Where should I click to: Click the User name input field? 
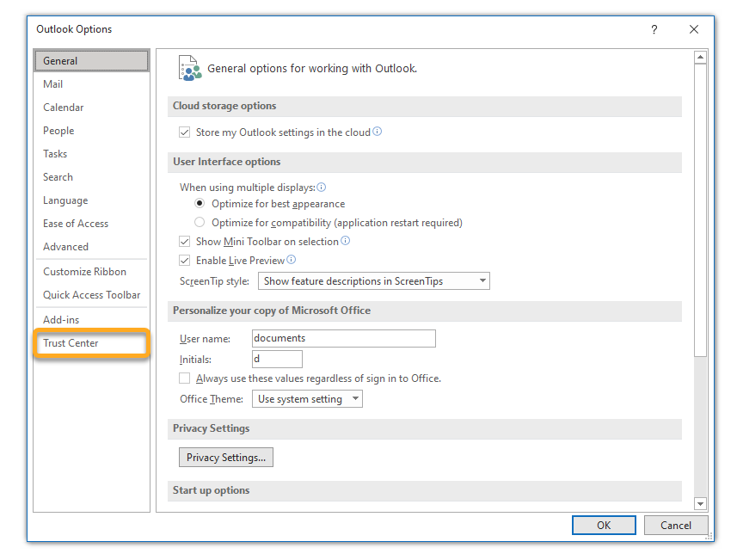[x=344, y=339]
